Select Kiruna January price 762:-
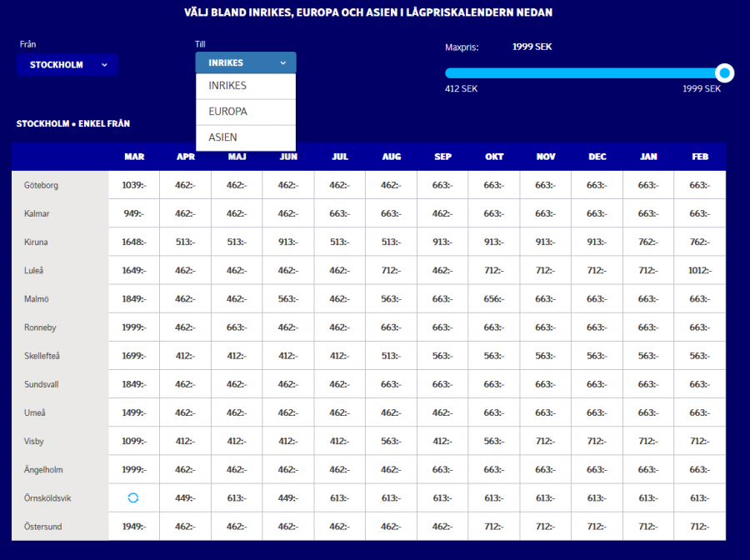The image size is (750, 560). [647, 242]
